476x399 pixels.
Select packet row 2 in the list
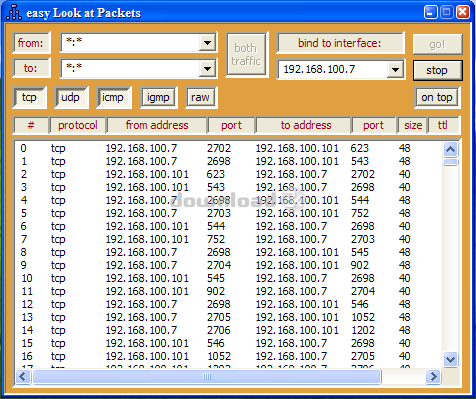[x=229, y=174]
